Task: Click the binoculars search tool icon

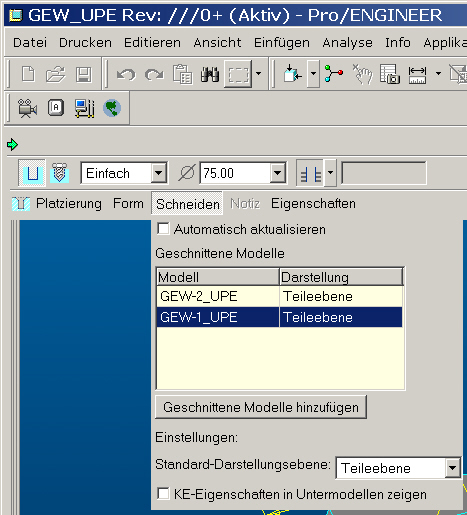Action: coord(210,74)
